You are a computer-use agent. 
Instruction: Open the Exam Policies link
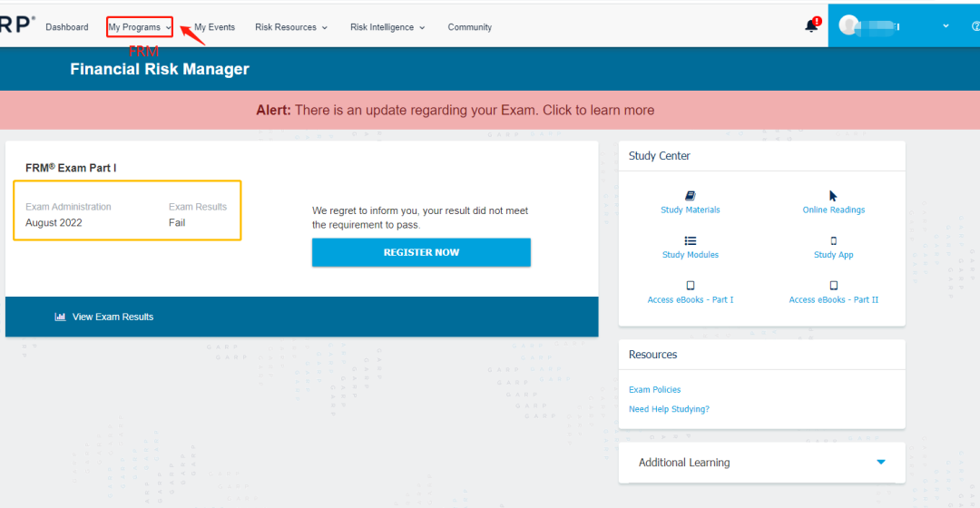point(654,389)
